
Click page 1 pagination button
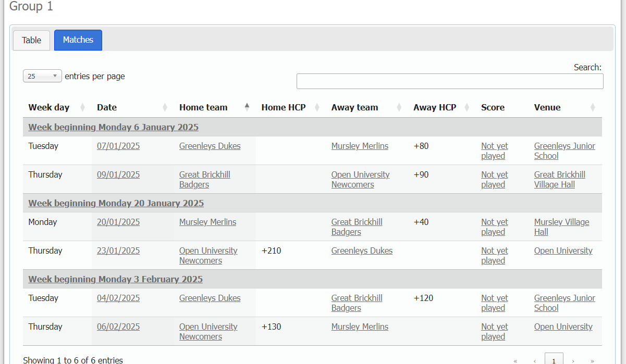coord(554,360)
